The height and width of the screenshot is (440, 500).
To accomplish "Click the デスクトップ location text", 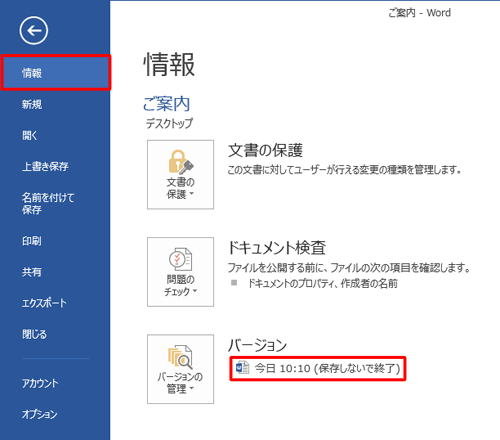I will click(x=169, y=123).
